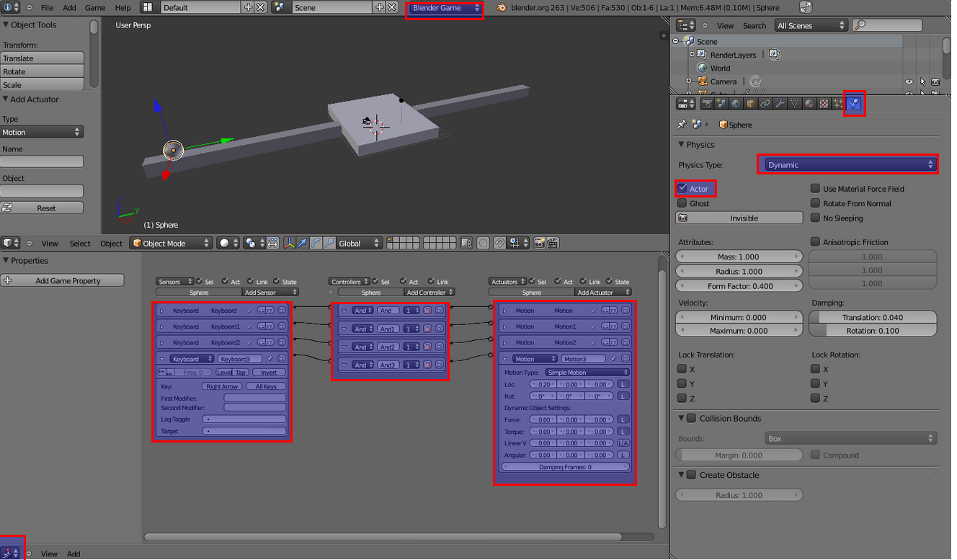
Task: Enable Anisotropic Friction checkbox
Action: (x=816, y=241)
